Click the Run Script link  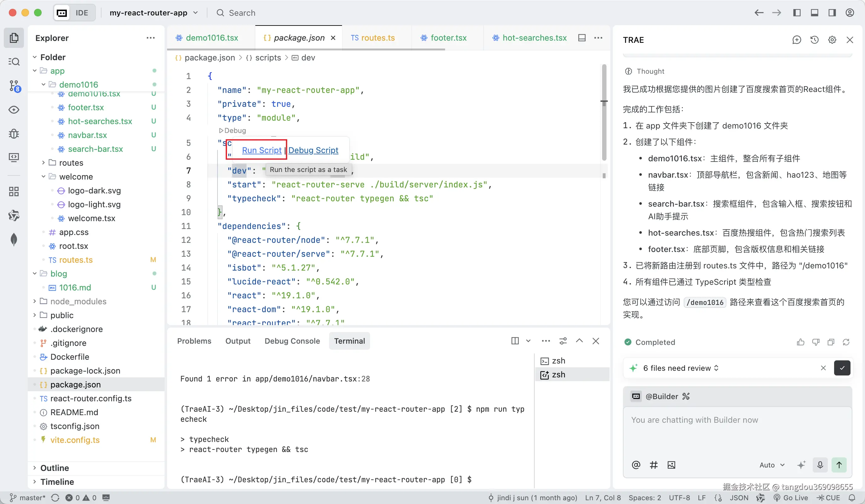262,150
